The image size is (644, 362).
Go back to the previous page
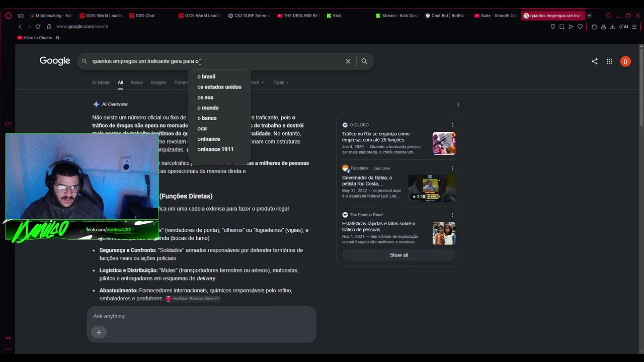20,27
